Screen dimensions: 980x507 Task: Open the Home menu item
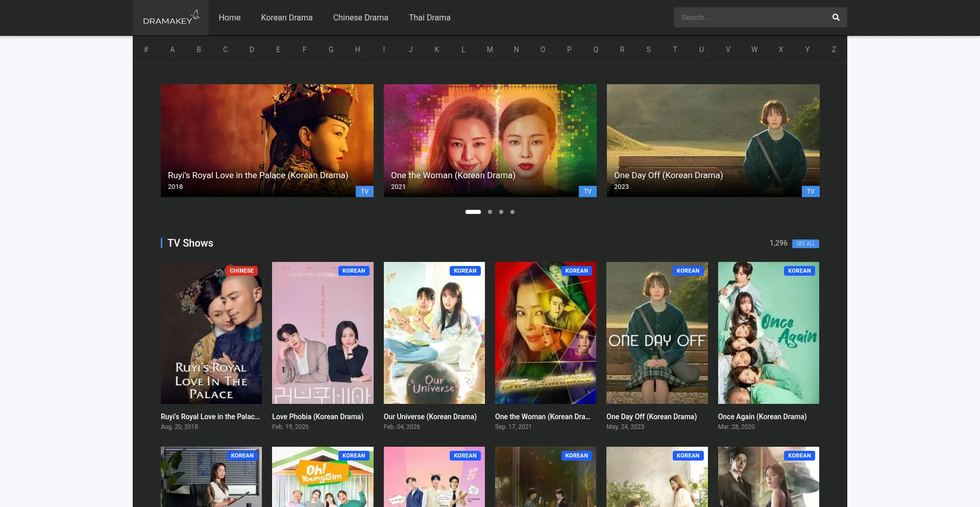[230, 17]
